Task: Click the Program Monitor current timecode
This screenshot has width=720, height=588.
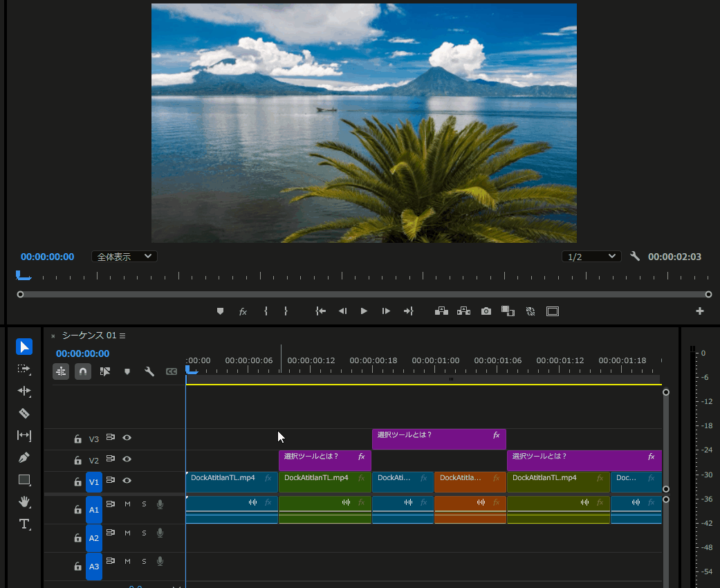Action: click(47, 257)
